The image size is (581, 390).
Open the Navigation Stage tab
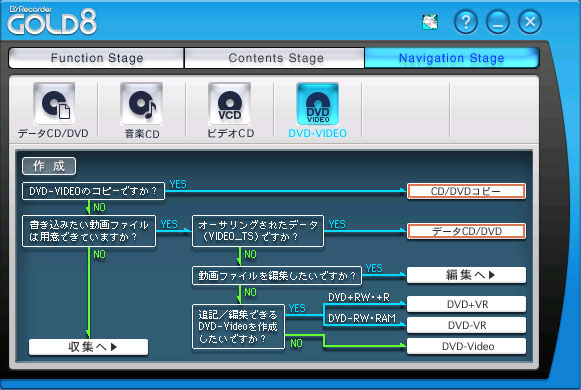(x=451, y=58)
